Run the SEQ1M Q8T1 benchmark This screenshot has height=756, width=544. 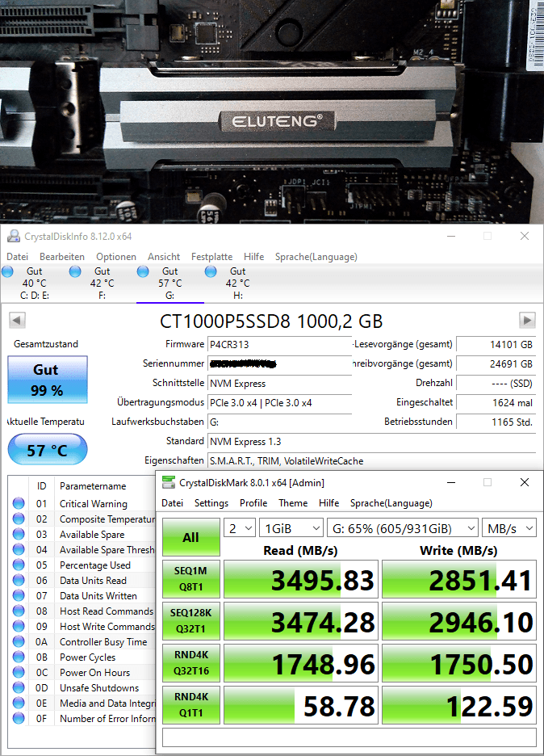191,578
